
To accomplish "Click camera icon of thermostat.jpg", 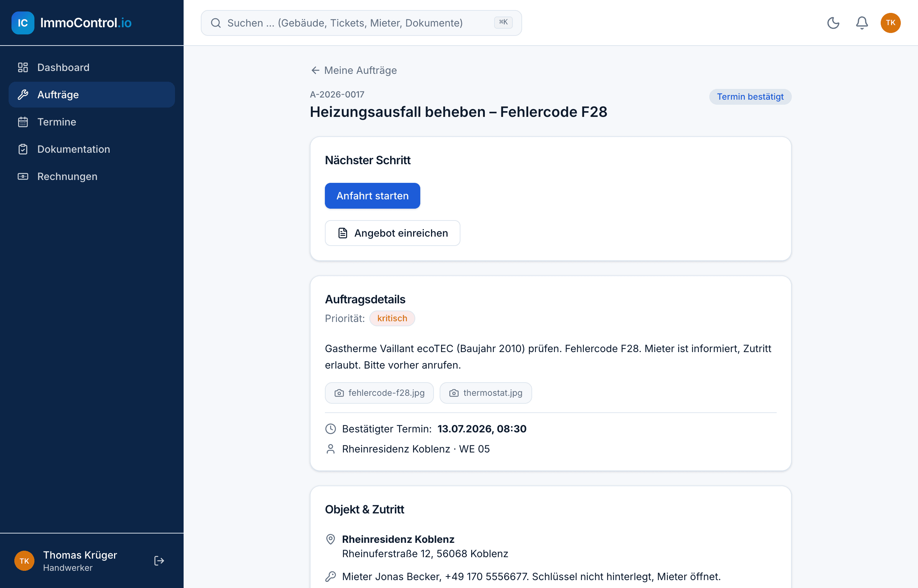I will (x=454, y=393).
